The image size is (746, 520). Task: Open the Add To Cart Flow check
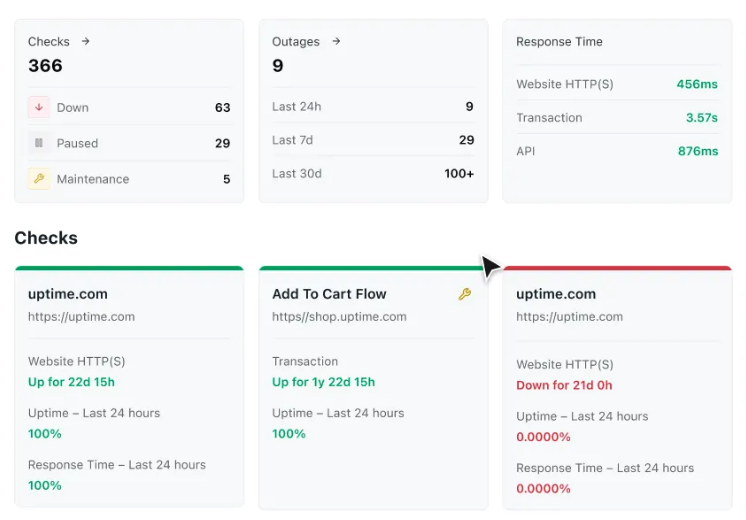(x=329, y=294)
